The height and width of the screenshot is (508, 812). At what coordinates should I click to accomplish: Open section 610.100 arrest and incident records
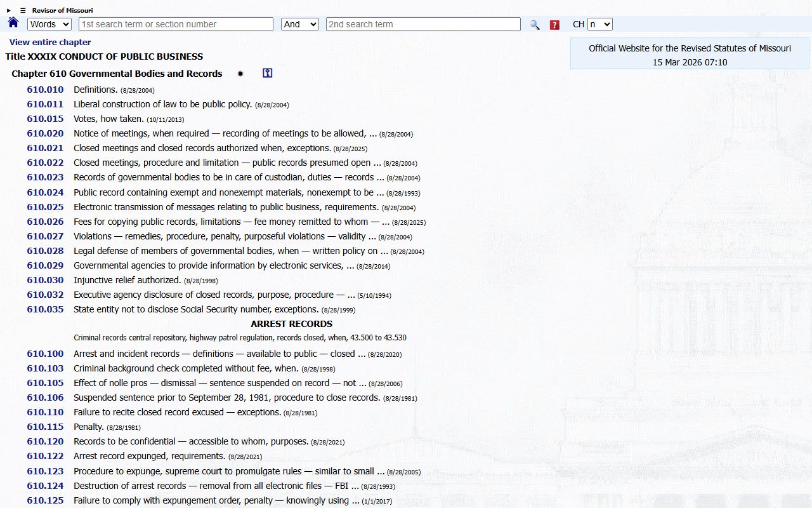point(45,354)
